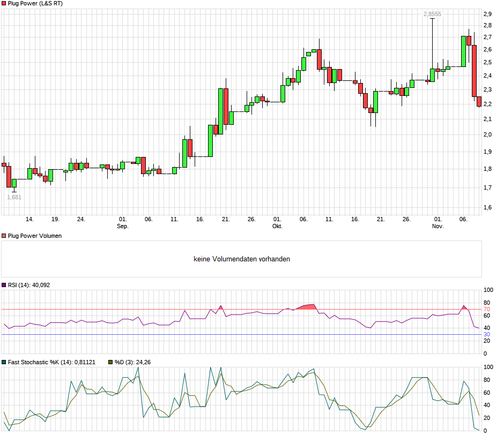The width and height of the screenshot is (504, 436).
Task: Click the blue 30 RSI oversold level label
Action: pos(487,334)
